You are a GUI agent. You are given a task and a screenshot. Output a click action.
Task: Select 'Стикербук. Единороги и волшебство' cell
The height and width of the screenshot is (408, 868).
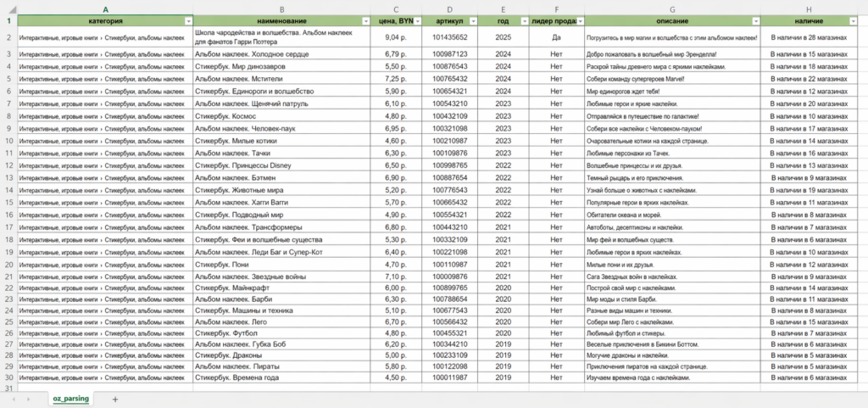coord(281,92)
